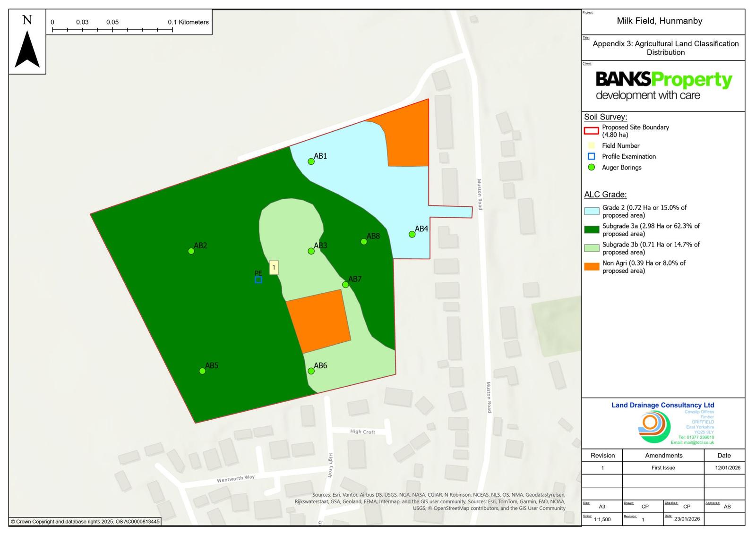Click the Non Agri orange legend swatch
The height and width of the screenshot is (534, 756).
click(592, 267)
